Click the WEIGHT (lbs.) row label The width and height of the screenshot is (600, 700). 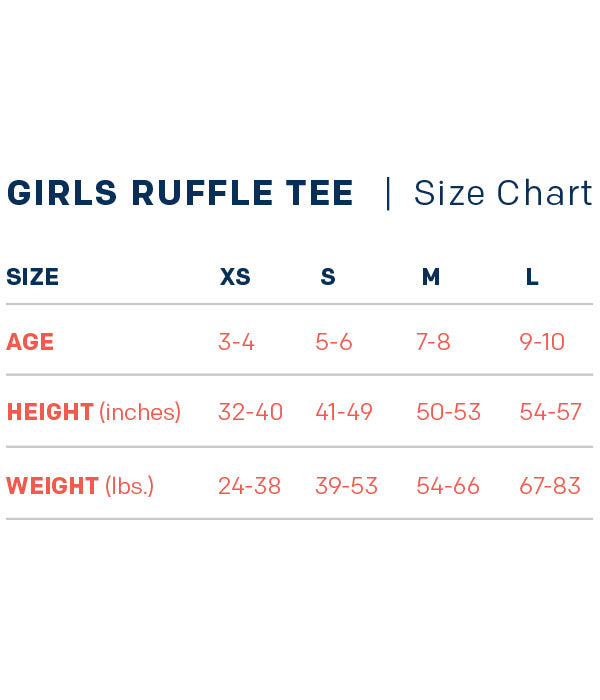[80, 486]
